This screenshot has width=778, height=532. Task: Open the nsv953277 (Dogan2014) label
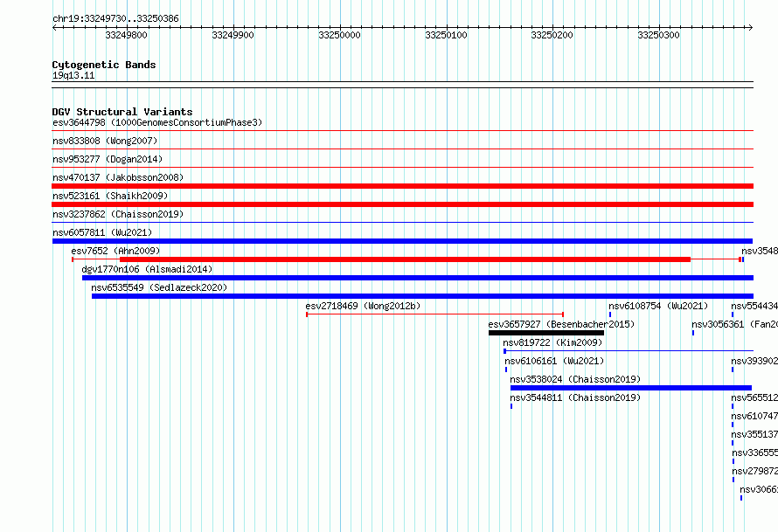point(108,159)
